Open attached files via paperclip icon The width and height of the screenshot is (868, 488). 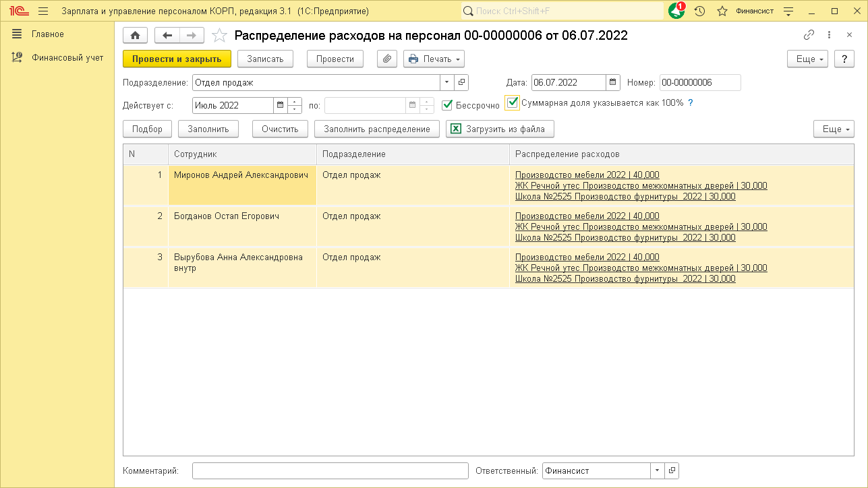[x=387, y=59]
